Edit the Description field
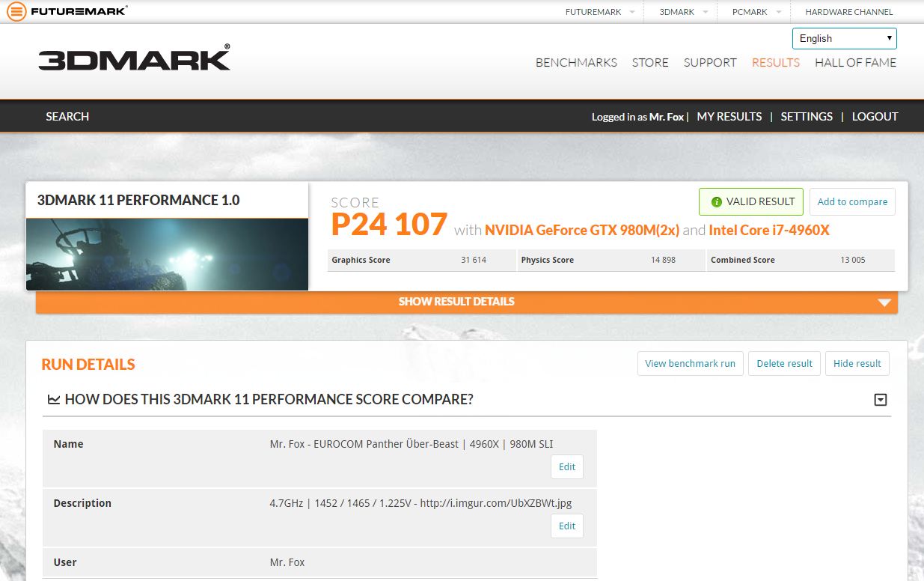Screen dimensions: 924x581 [567, 526]
